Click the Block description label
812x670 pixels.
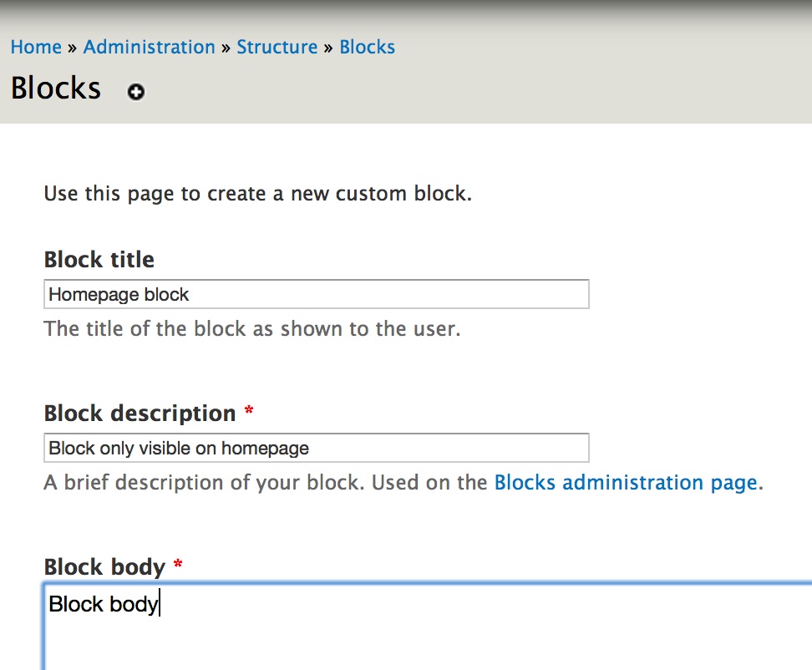coord(140,414)
